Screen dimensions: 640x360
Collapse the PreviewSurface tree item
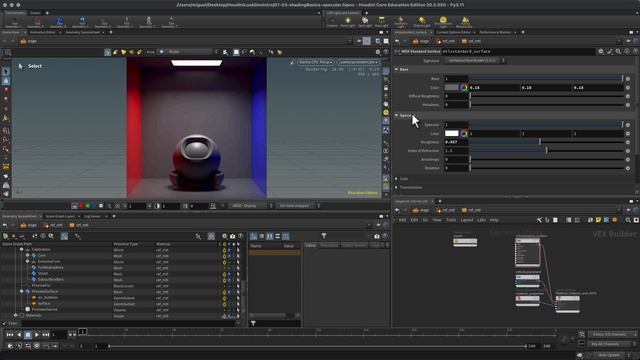click(x=22, y=292)
